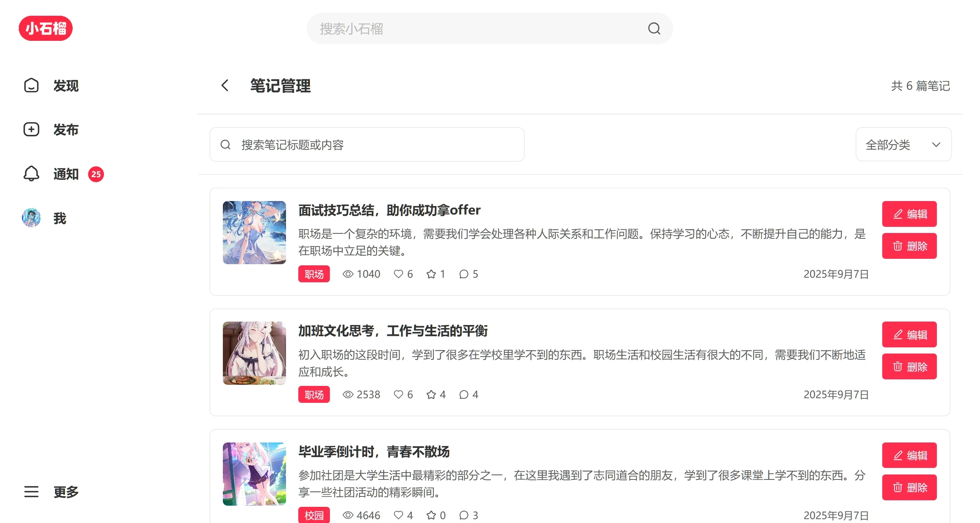Click the star favorites icon on 加班文化思考 note
The image size is (980, 523).
431,394
